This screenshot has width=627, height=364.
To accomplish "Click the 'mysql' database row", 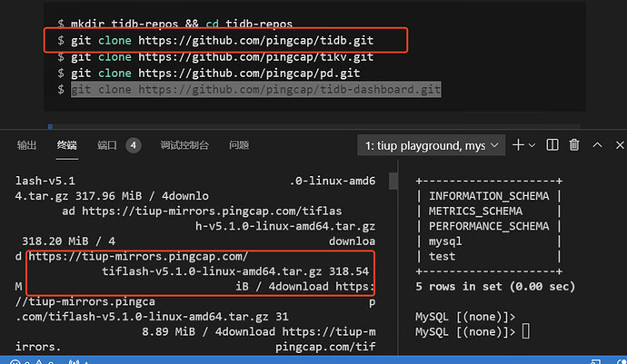I will point(445,241).
